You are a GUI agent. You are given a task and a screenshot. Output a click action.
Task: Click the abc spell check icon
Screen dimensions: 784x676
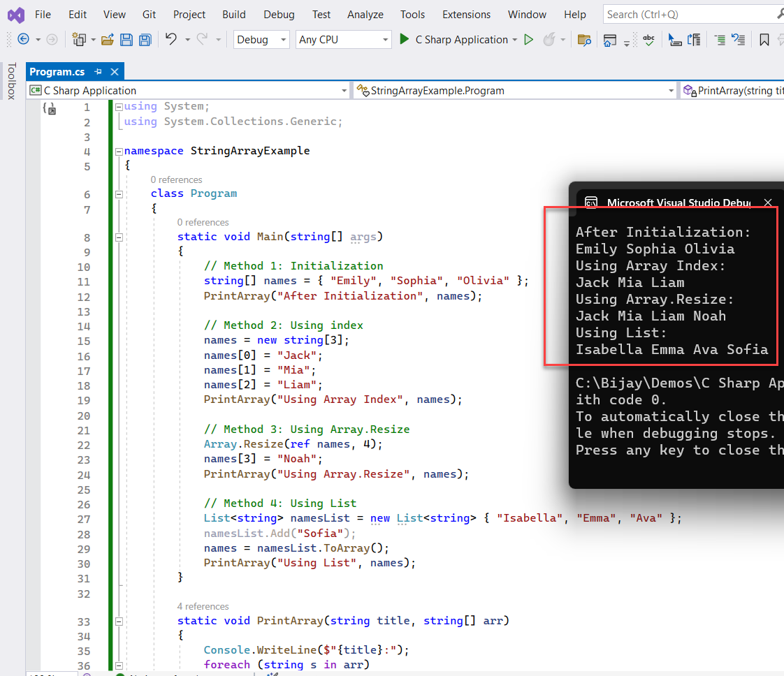pos(649,40)
